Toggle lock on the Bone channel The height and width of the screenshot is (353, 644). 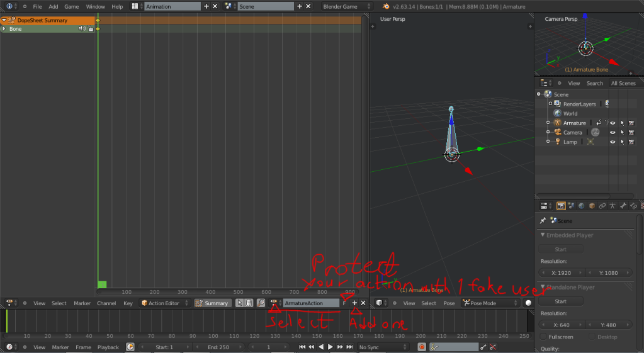click(91, 29)
